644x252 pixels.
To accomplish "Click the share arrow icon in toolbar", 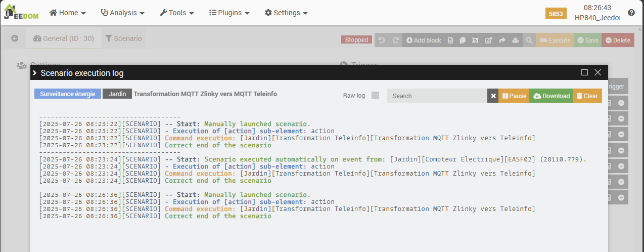I will click(502, 40).
